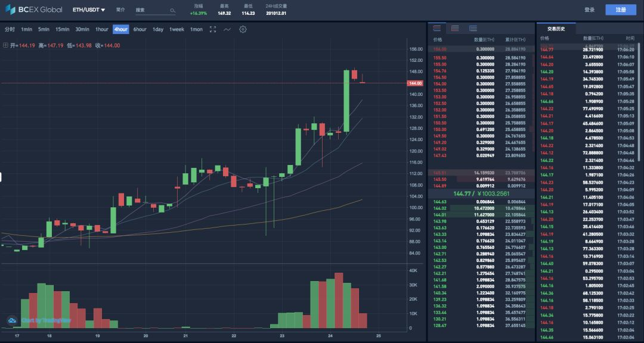
Task: Show sell orders only view icon
Action: 455,29
